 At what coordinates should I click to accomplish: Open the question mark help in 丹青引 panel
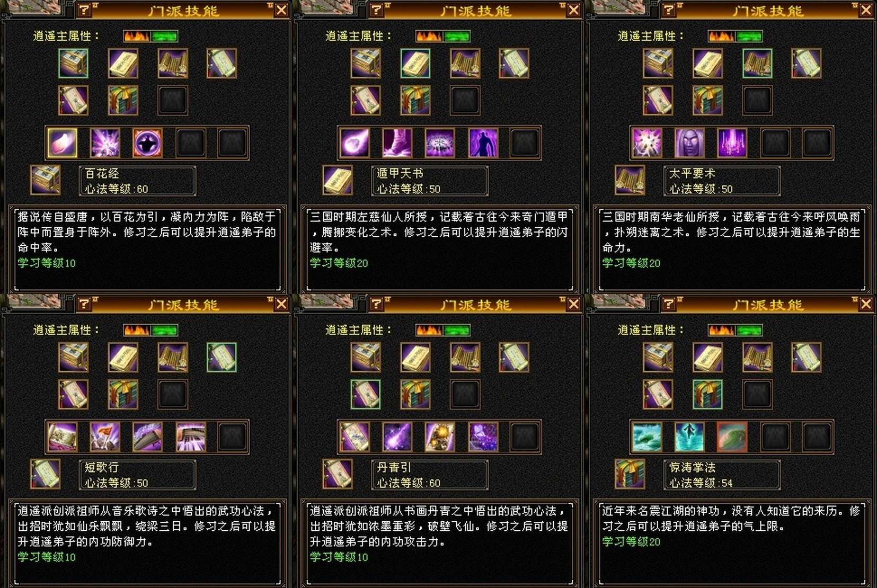click(376, 304)
